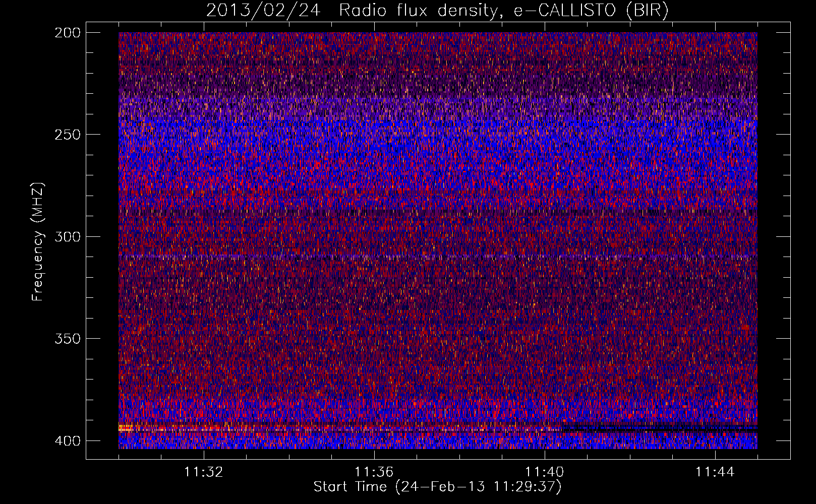Click the 250 frequency tick label

pos(67,135)
